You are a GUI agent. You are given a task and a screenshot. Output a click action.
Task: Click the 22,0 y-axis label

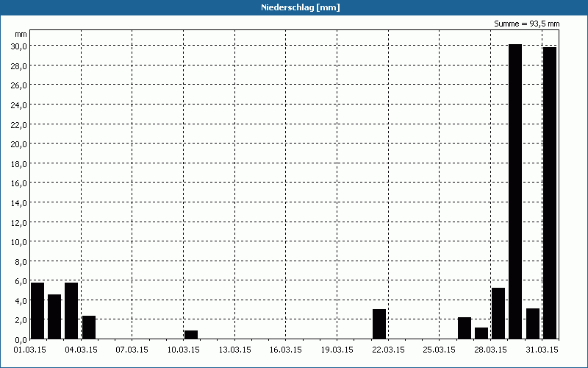pyautogui.click(x=18, y=124)
